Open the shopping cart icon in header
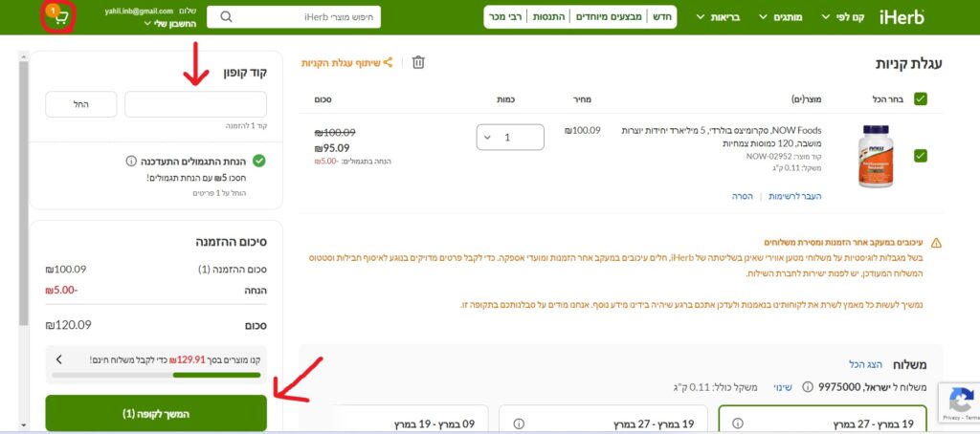 click(59, 17)
